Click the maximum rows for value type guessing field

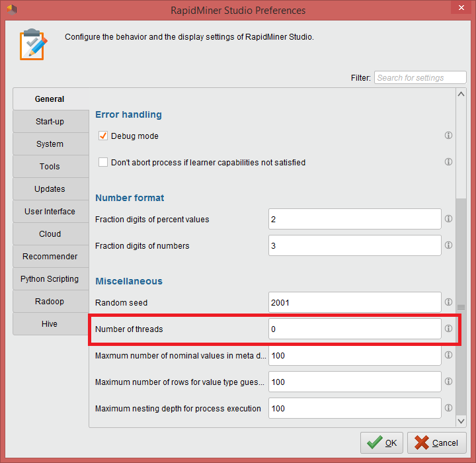(354, 382)
